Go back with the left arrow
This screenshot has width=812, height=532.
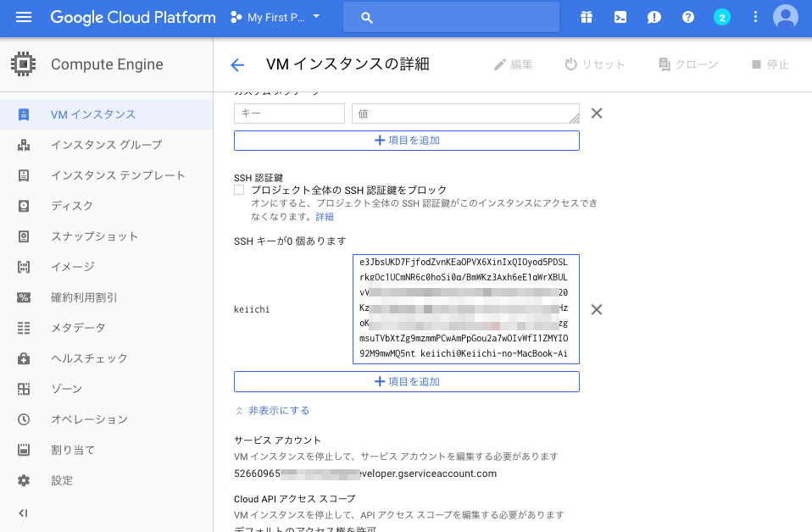[237, 64]
